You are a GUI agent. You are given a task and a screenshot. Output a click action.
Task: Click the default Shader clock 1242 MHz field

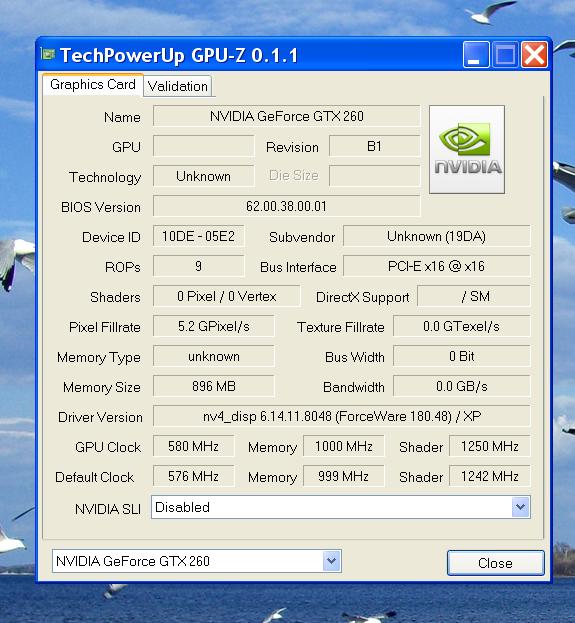point(490,476)
